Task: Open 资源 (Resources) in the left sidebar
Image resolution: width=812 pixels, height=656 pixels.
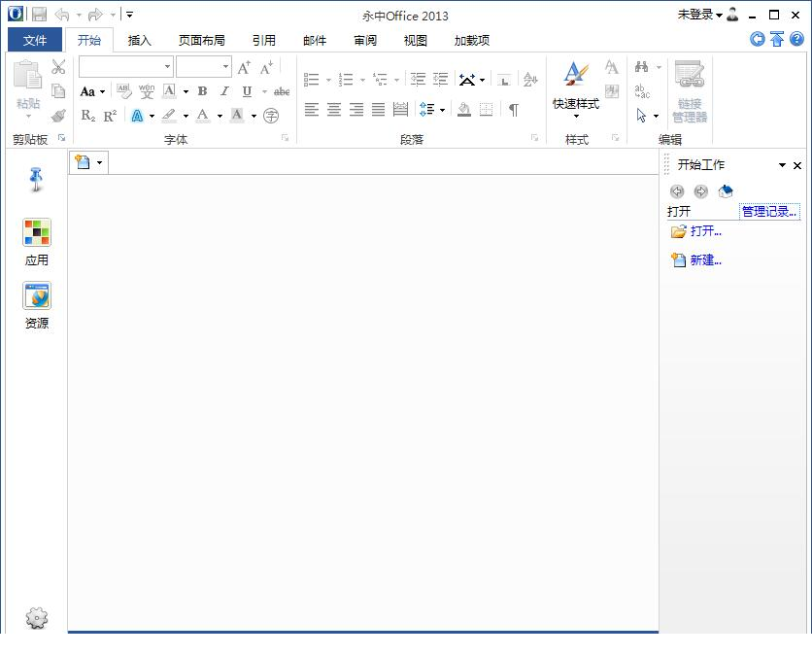Action: click(37, 305)
